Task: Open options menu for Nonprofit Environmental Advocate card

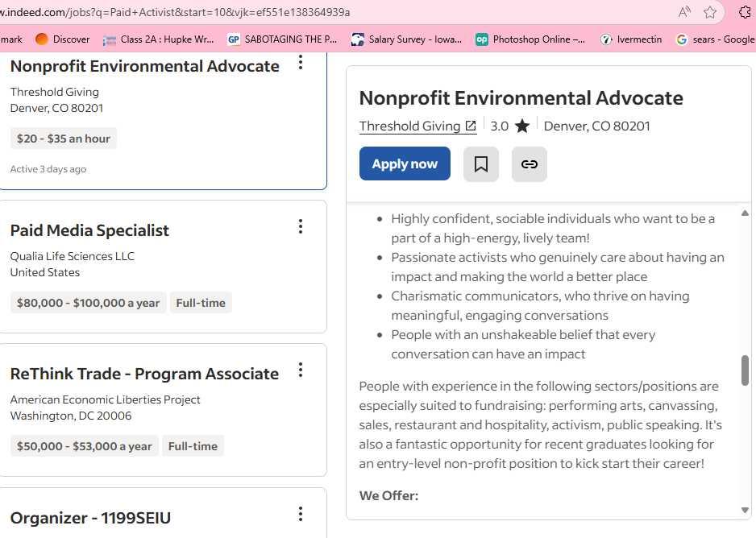Action: tap(301, 62)
